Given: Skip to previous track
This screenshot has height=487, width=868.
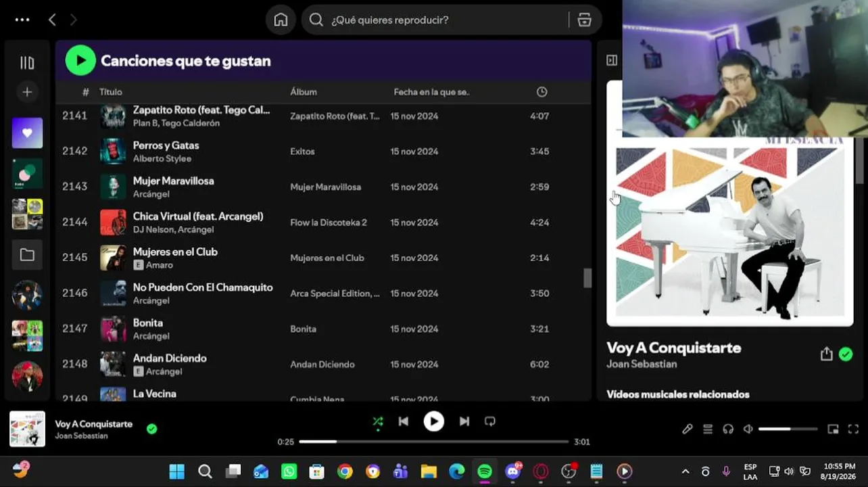Looking at the screenshot, I should click(x=404, y=421).
